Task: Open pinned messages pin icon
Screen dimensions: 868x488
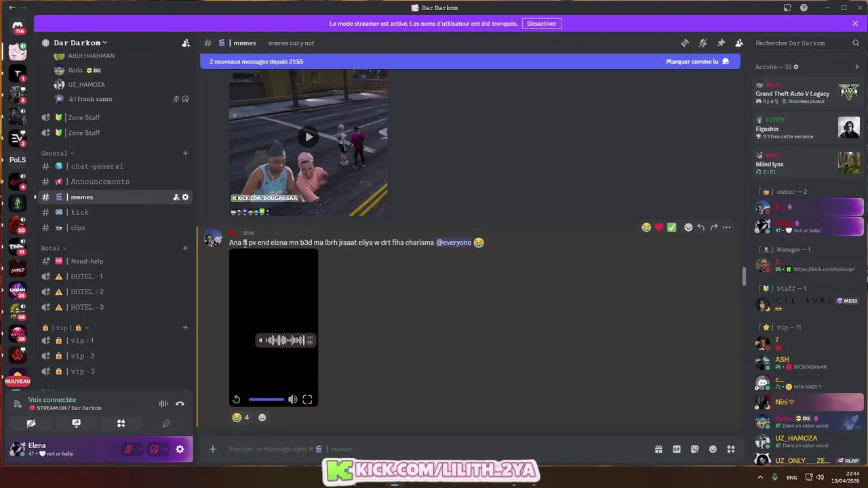Action: [722, 43]
